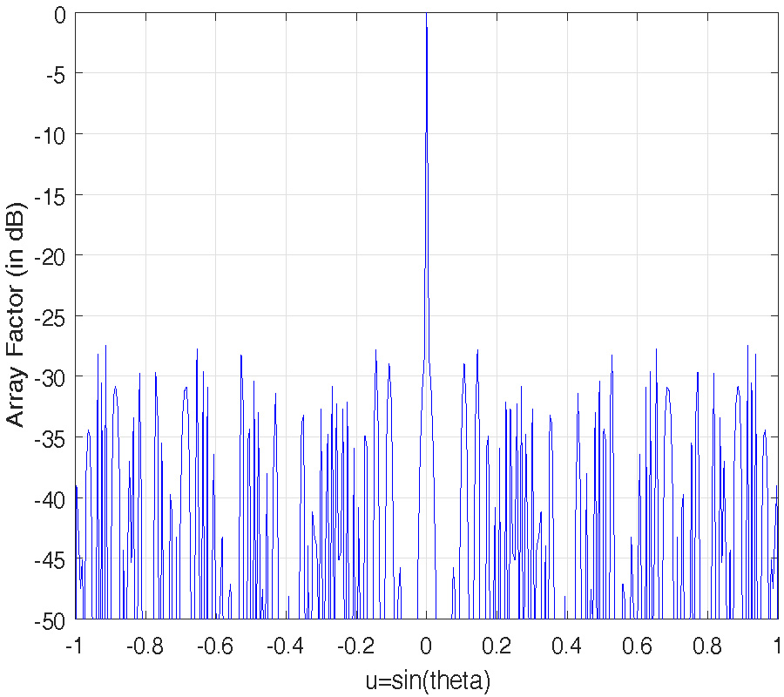This screenshot has width=784, height=697.
Task: Click the -40 y-axis tick label
Action: pyautogui.click(x=51, y=499)
